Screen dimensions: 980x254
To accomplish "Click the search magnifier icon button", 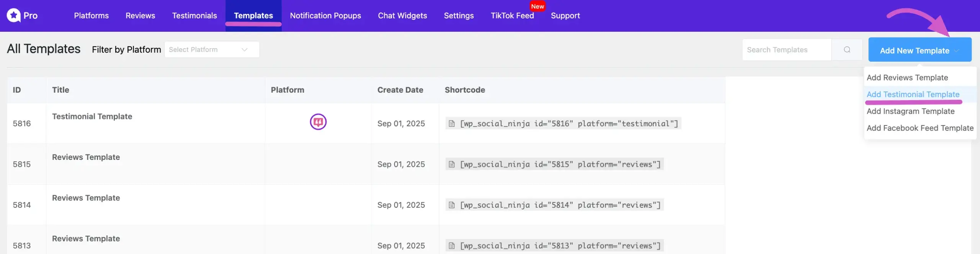I will 847,50.
